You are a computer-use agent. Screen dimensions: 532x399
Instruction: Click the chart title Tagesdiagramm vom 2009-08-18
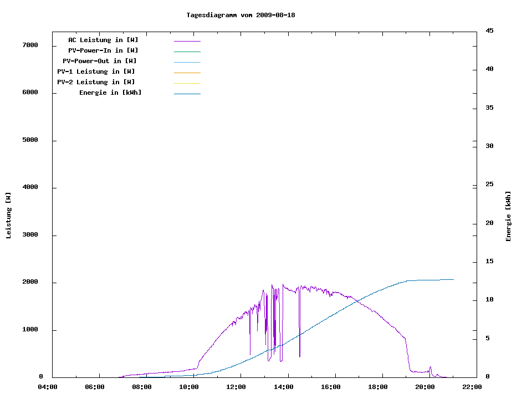(241, 15)
